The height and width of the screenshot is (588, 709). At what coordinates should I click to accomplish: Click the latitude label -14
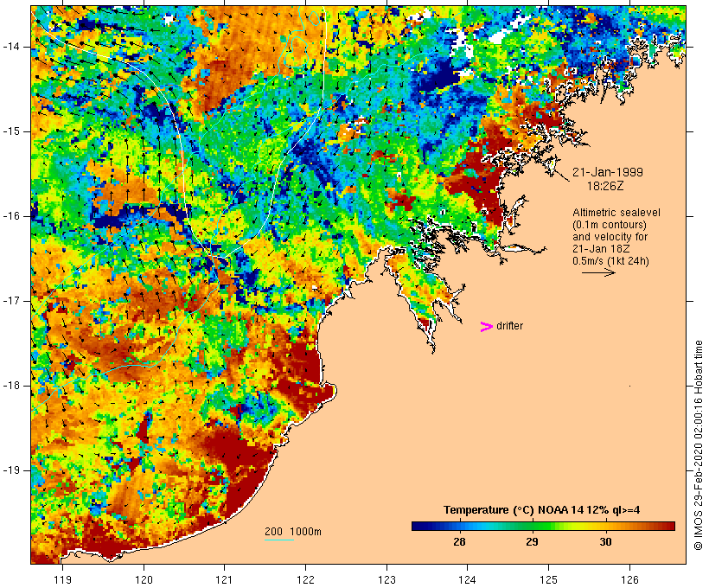point(11,47)
